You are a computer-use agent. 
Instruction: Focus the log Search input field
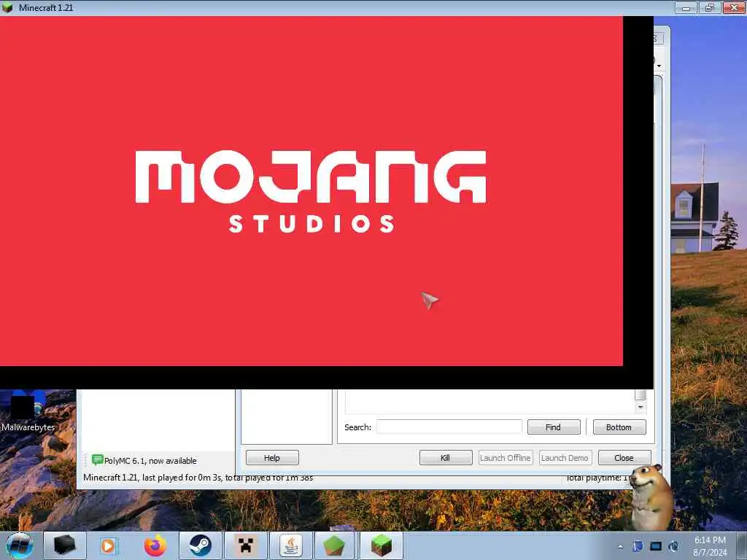coord(449,427)
